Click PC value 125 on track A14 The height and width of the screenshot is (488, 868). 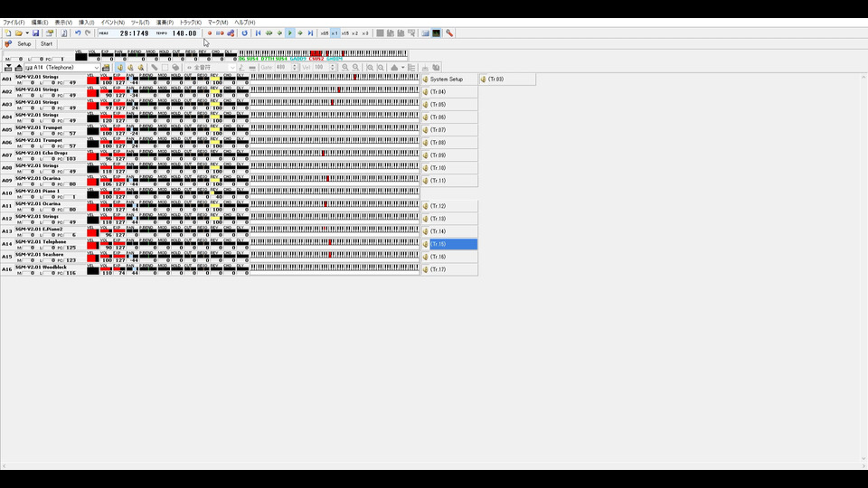point(71,248)
